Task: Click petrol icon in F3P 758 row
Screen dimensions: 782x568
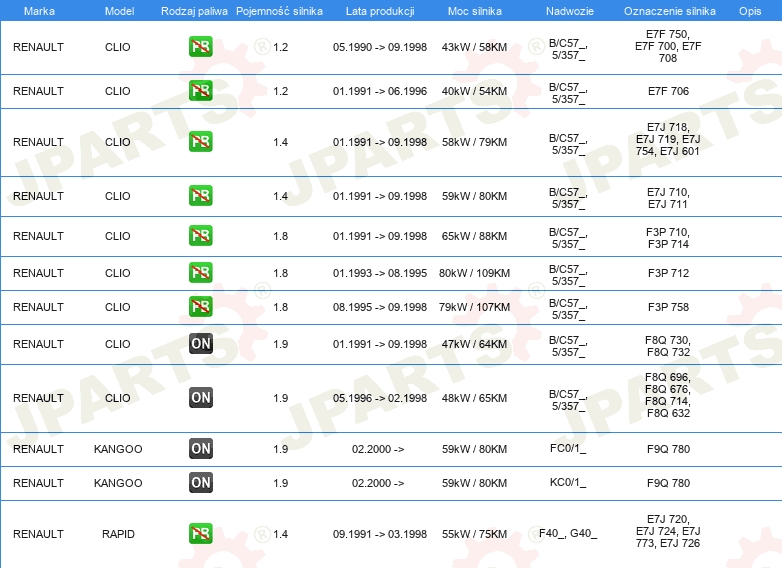Action: click(200, 307)
